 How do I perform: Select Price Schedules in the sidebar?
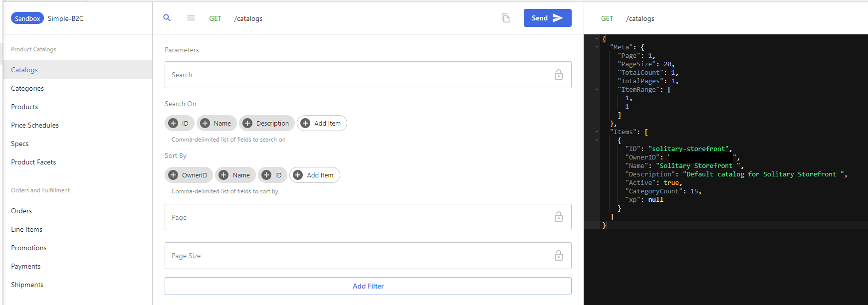35,125
